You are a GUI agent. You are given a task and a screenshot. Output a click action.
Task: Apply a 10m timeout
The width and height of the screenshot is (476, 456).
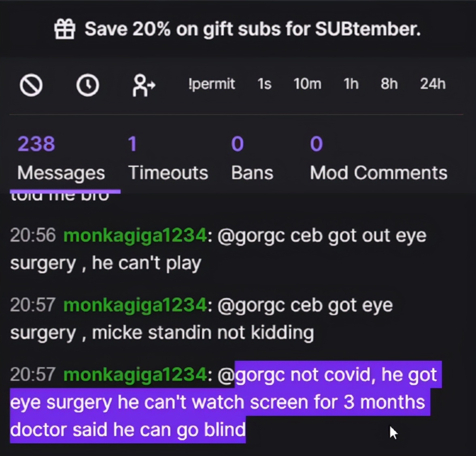coord(307,84)
